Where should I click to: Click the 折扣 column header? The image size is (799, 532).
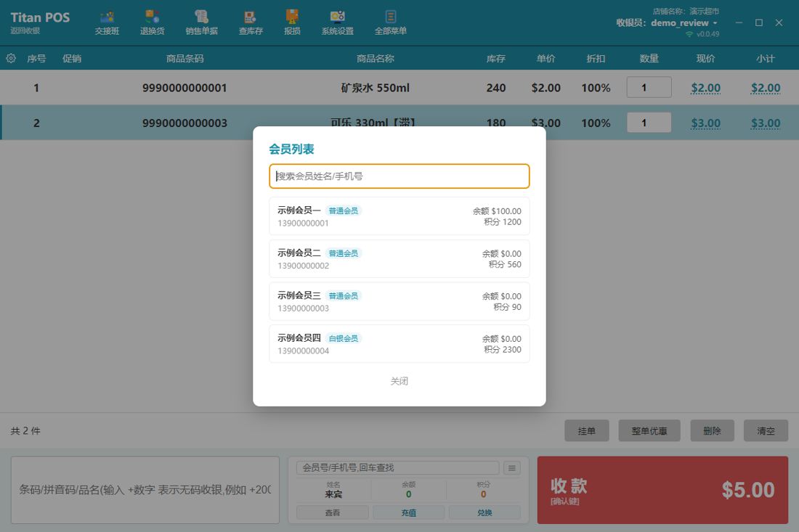pyautogui.click(x=596, y=59)
